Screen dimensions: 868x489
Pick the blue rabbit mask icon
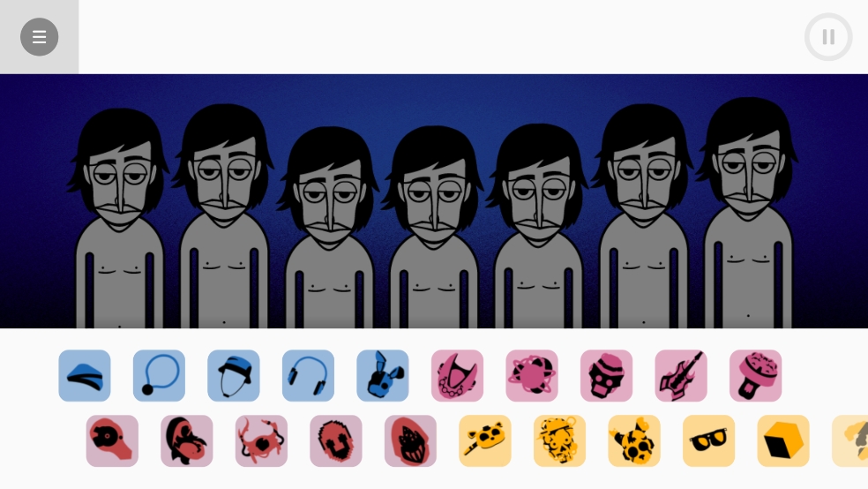click(x=383, y=375)
